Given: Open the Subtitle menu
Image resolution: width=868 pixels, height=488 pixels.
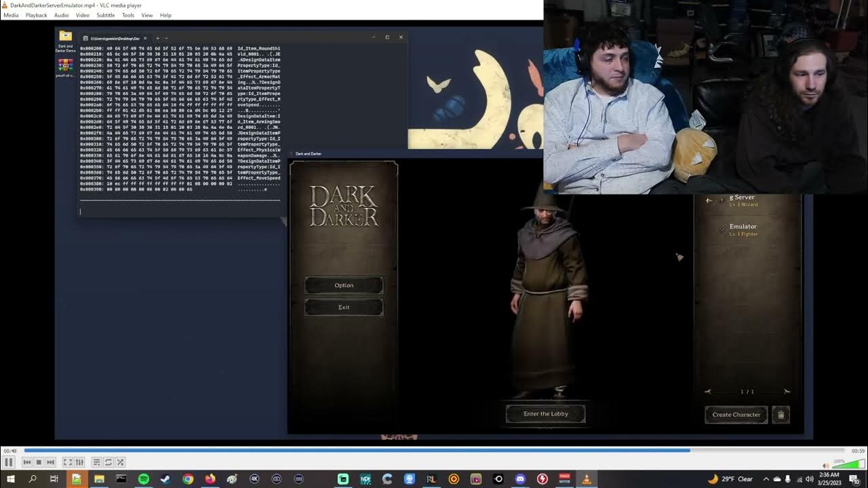Looking at the screenshot, I should pos(105,15).
